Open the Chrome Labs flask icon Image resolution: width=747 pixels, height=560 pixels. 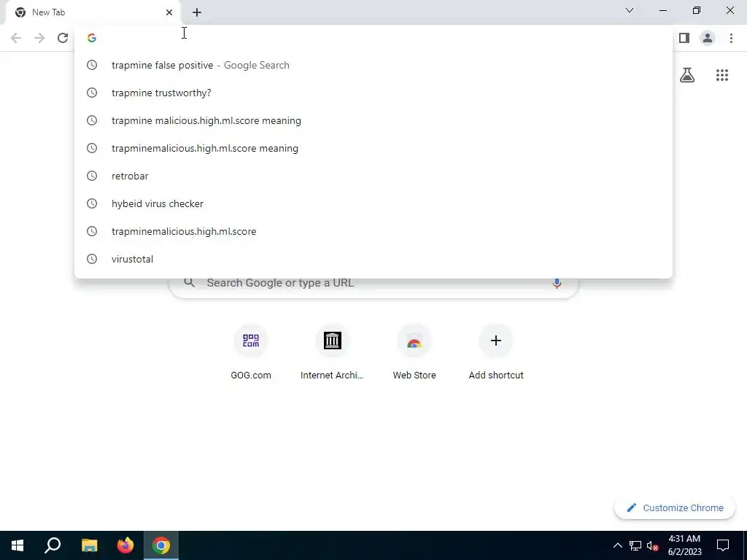tap(687, 75)
